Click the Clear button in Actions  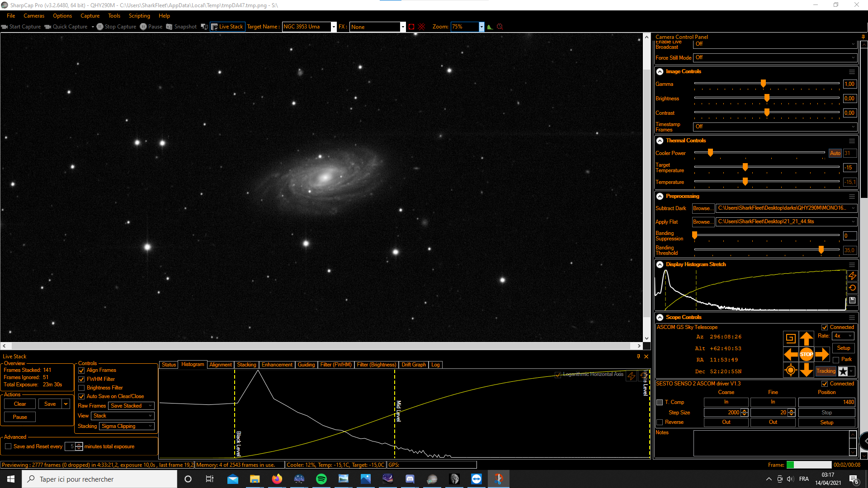(20, 404)
